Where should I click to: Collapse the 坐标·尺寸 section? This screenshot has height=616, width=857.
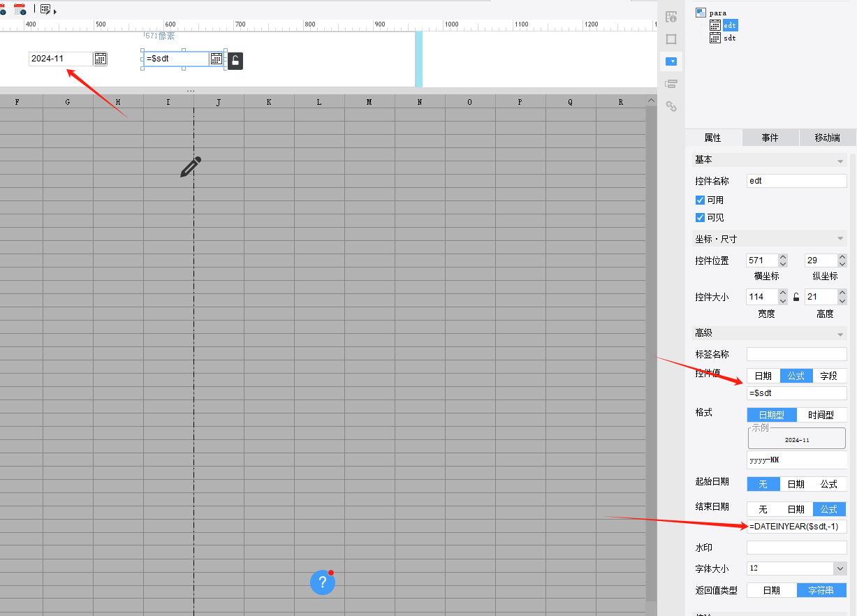coord(840,240)
